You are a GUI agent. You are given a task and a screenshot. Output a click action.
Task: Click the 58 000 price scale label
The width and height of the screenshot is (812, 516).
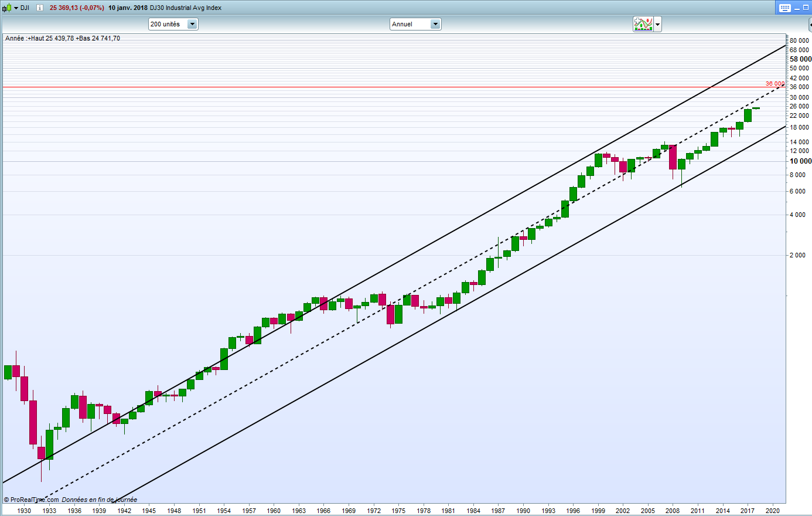coord(800,59)
